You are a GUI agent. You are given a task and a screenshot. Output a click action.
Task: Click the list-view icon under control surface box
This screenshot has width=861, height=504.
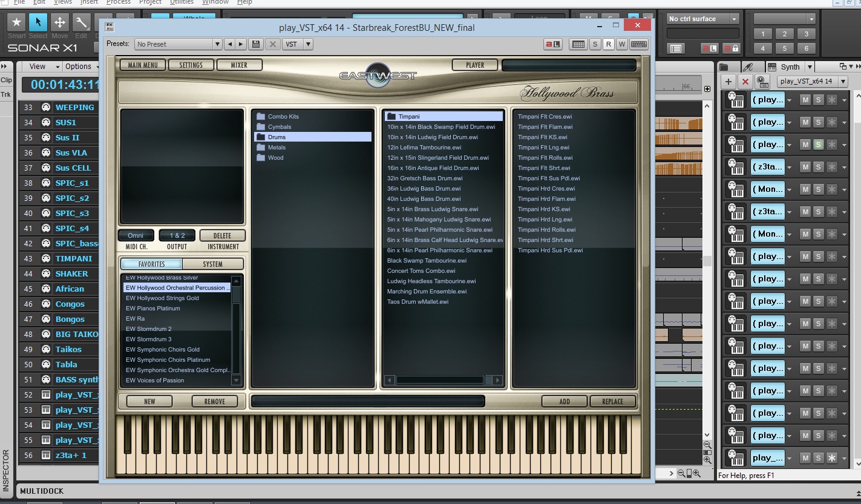(676, 48)
